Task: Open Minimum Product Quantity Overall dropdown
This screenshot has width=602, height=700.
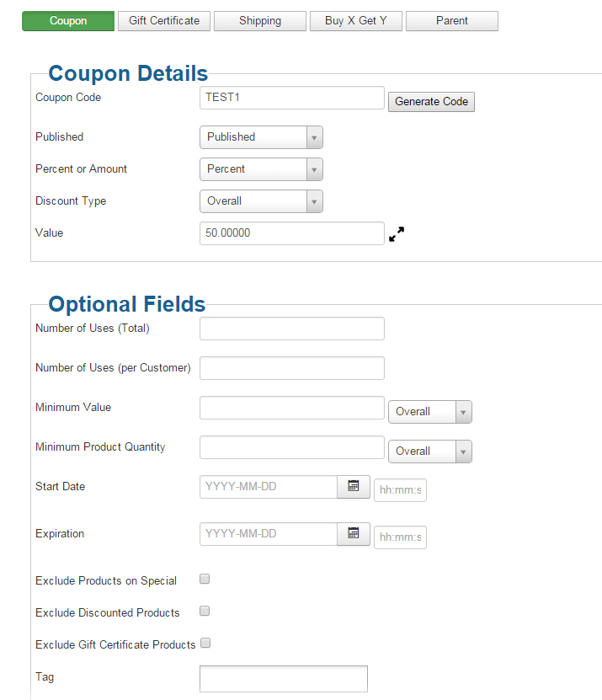Action: (x=429, y=452)
